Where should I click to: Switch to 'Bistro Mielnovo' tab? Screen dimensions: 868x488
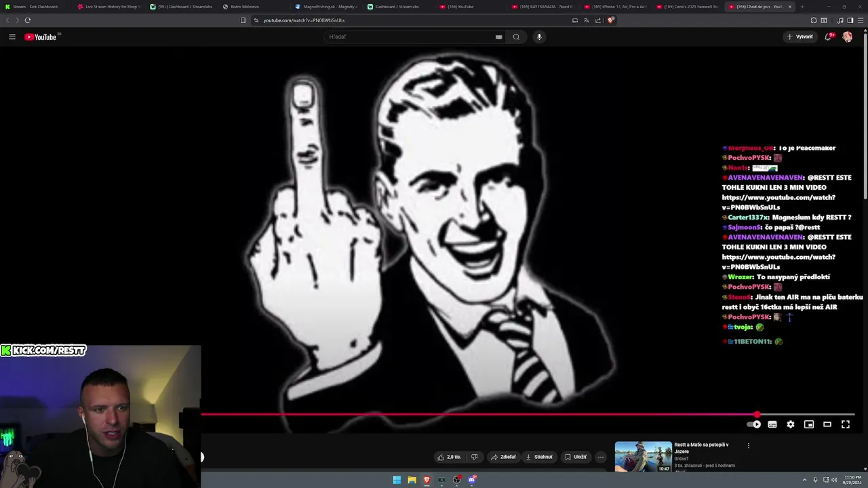pyautogui.click(x=254, y=7)
